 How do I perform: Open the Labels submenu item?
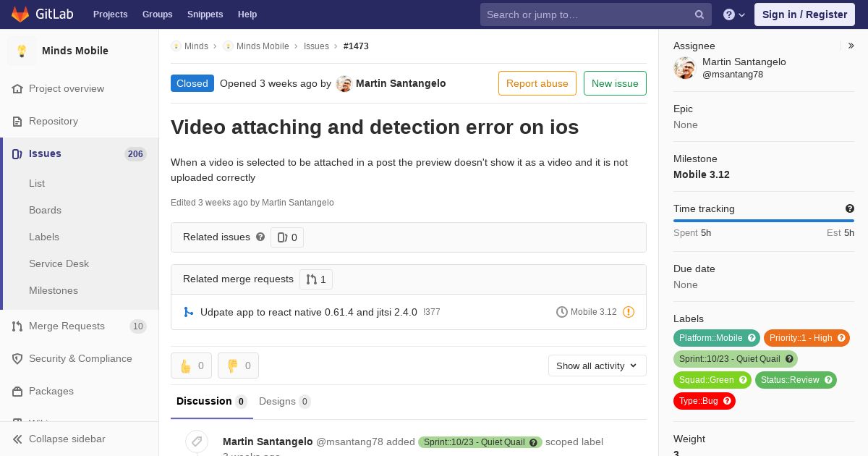pyautogui.click(x=44, y=237)
